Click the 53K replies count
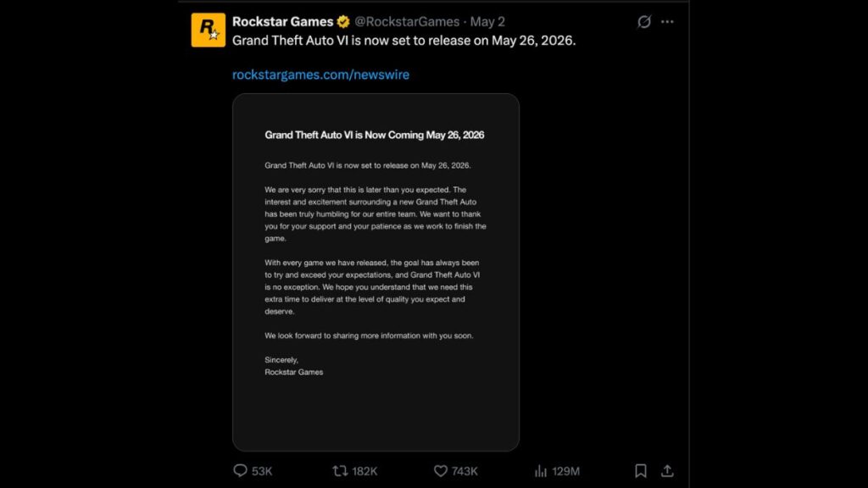The width and height of the screenshot is (868, 488). pos(263,471)
